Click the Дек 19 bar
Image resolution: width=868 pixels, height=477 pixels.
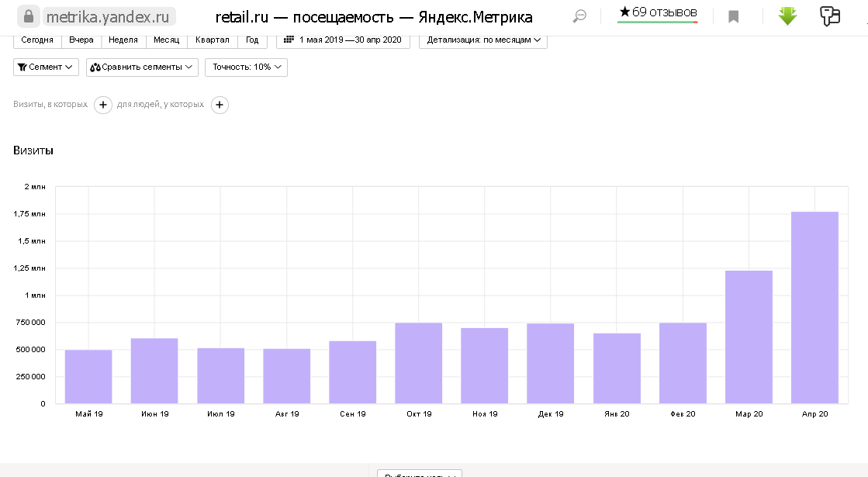(x=551, y=364)
